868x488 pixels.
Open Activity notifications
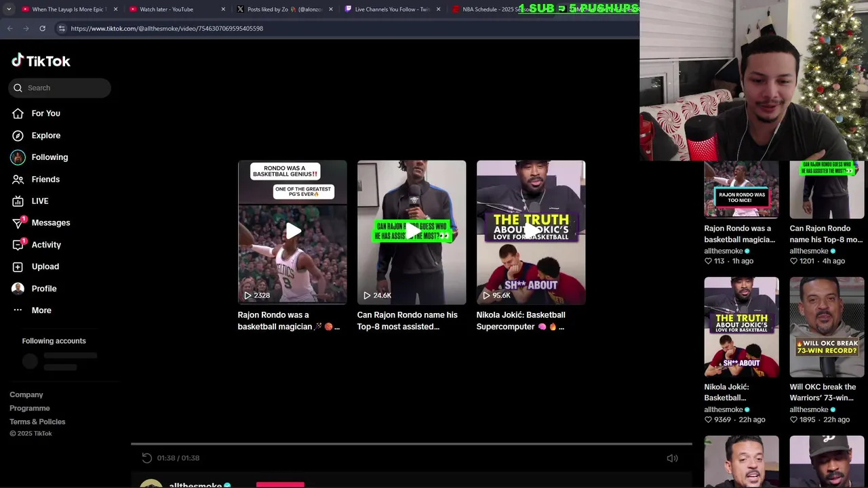[46, 245]
